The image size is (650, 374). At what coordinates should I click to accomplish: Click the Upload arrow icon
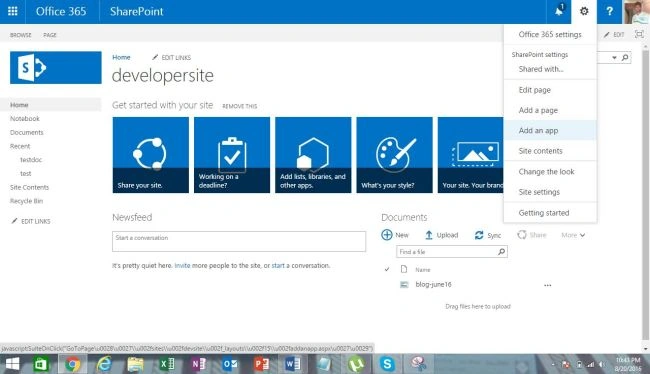[429, 235]
